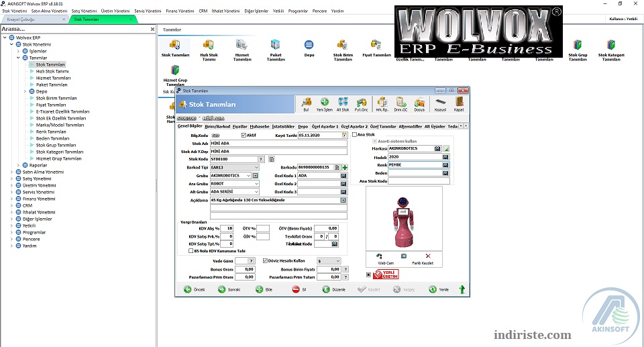Open the Ara Grubu dropdown
This screenshot has width=644, height=347.
click(256, 184)
